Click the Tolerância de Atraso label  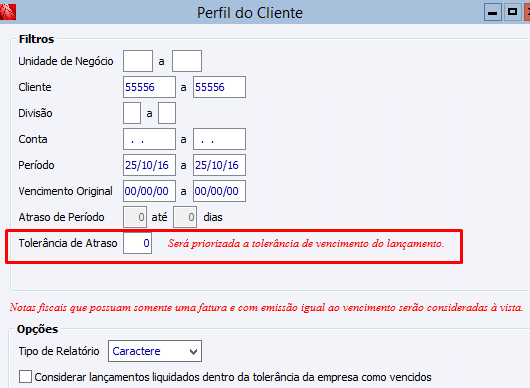(x=68, y=243)
